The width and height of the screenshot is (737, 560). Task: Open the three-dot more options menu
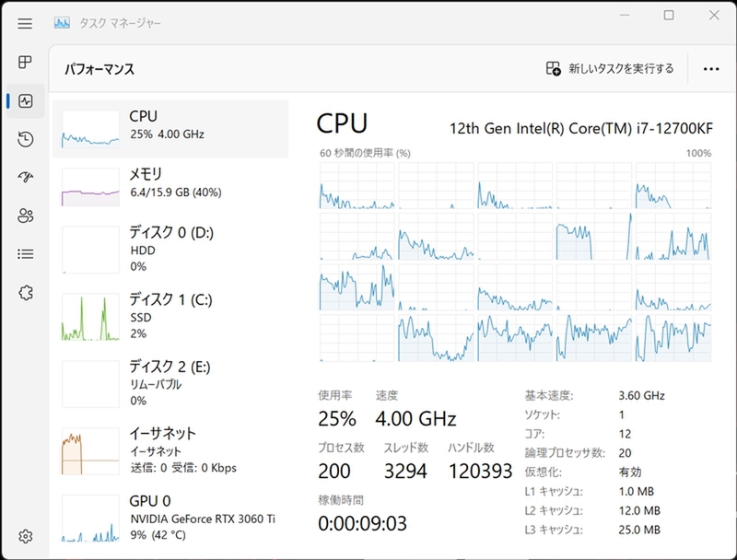click(710, 68)
